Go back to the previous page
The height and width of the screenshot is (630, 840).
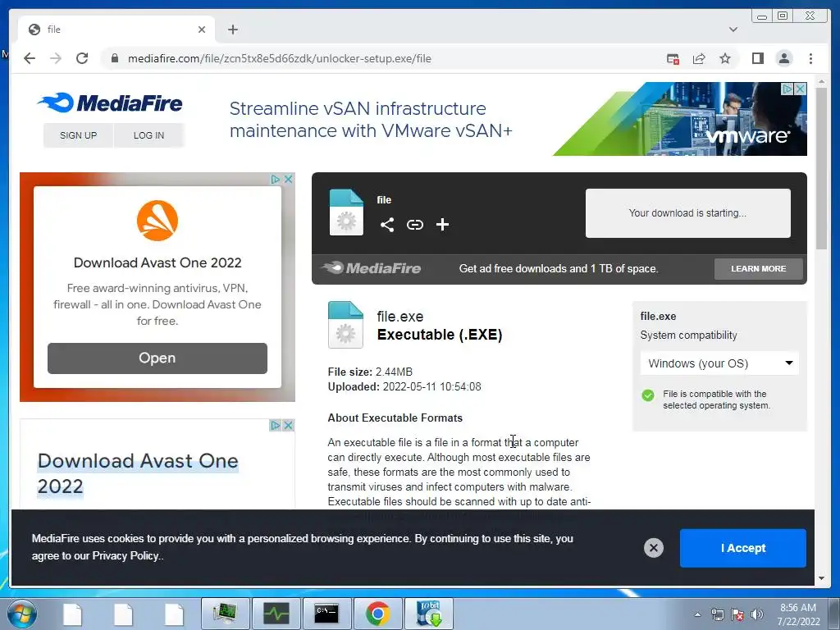point(30,58)
